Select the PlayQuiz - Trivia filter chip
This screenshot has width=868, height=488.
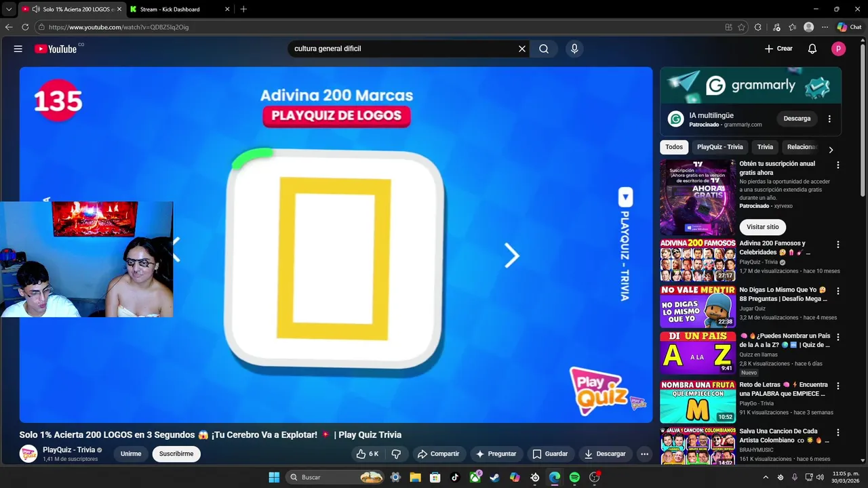click(x=719, y=147)
